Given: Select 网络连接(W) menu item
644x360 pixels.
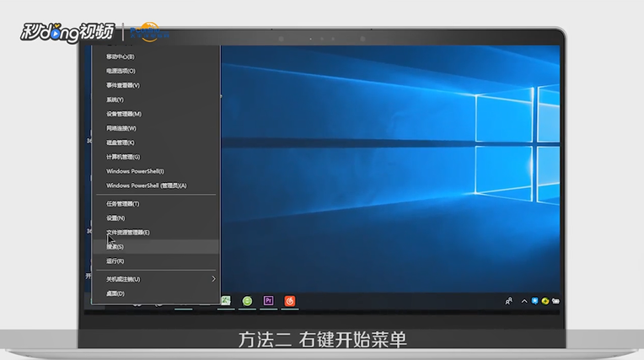Looking at the screenshot, I should 156,128.
